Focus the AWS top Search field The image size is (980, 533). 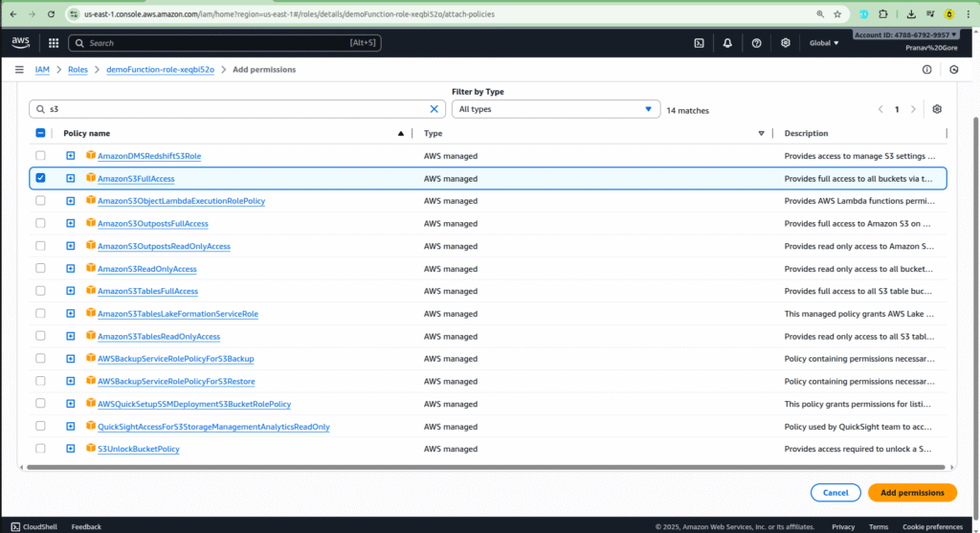[x=225, y=43]
